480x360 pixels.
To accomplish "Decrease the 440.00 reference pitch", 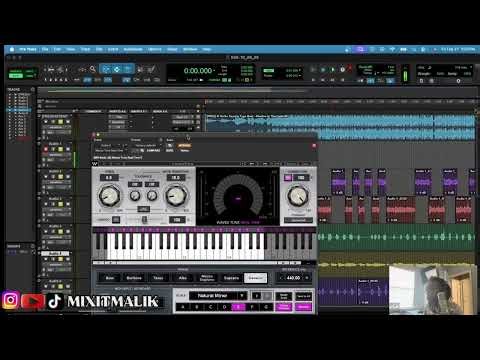I will tap(281, 277).
